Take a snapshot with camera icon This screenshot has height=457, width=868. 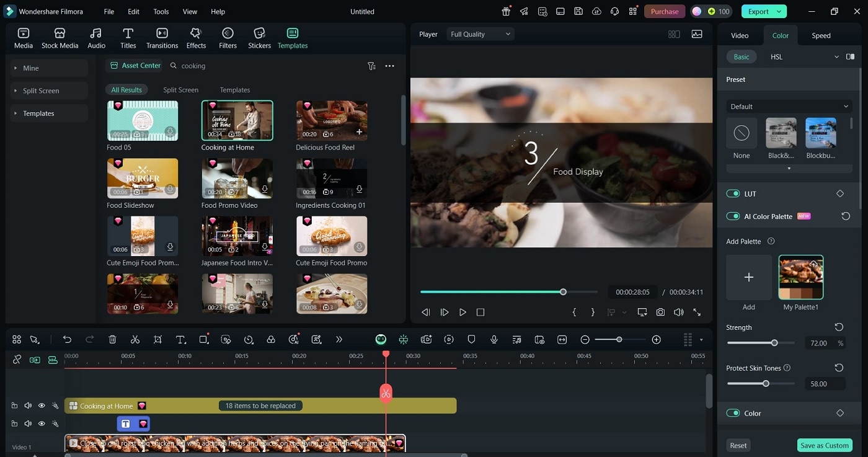coord(661,313)
